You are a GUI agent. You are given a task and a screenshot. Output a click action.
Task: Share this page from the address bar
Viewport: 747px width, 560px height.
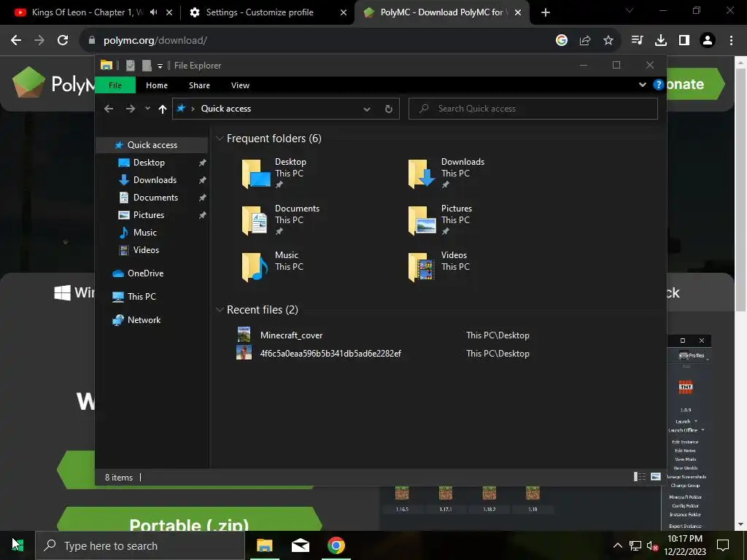pos(585,41)
